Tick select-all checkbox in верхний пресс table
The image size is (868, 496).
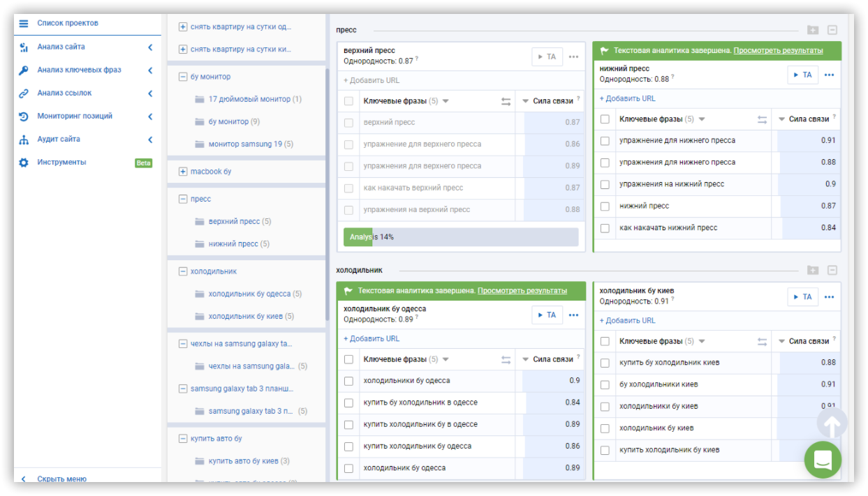[348, 101]
